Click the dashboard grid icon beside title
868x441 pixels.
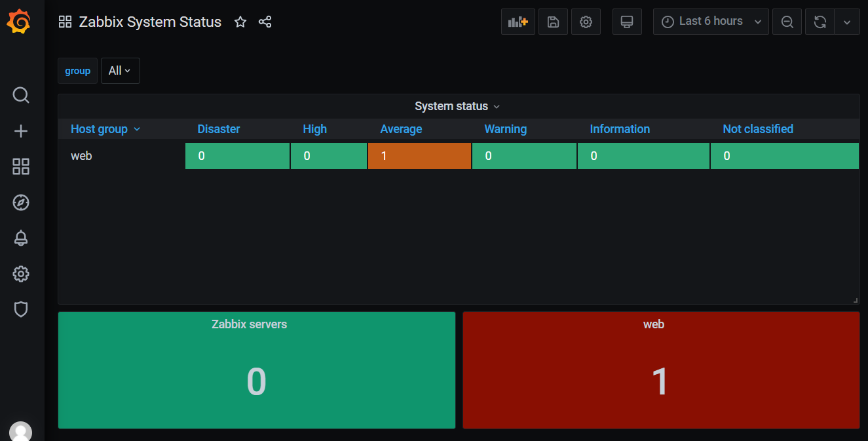coord(65,22)
